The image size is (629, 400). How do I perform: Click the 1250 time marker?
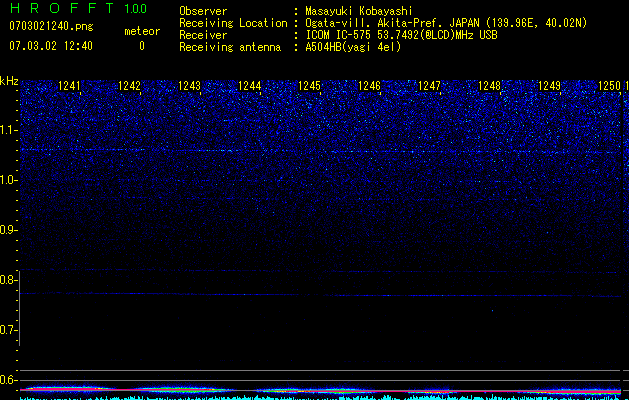pos(609,86)
